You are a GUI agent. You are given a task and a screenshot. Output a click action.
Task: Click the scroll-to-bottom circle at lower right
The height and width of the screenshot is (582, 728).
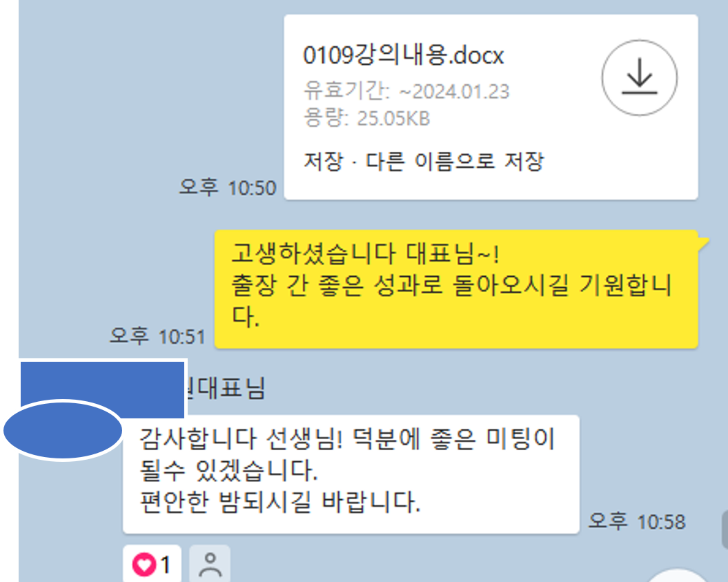coord(679,575)
